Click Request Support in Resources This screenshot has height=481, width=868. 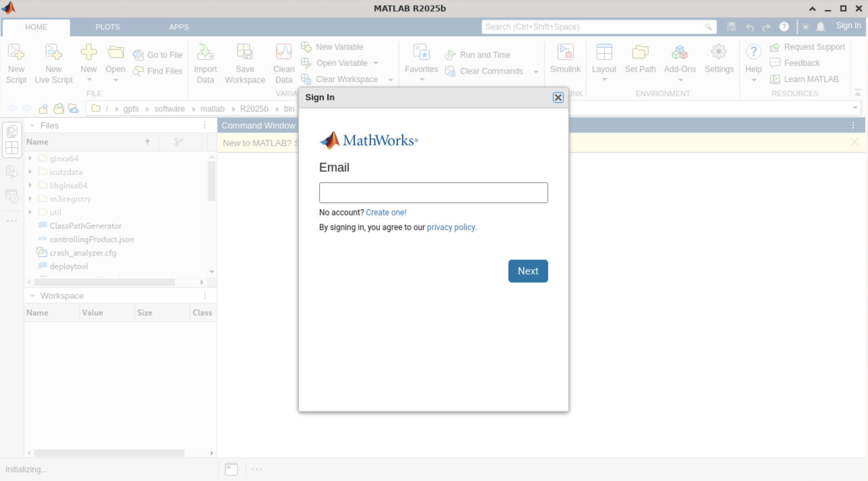pyautogui.click(x=807, y=47)
